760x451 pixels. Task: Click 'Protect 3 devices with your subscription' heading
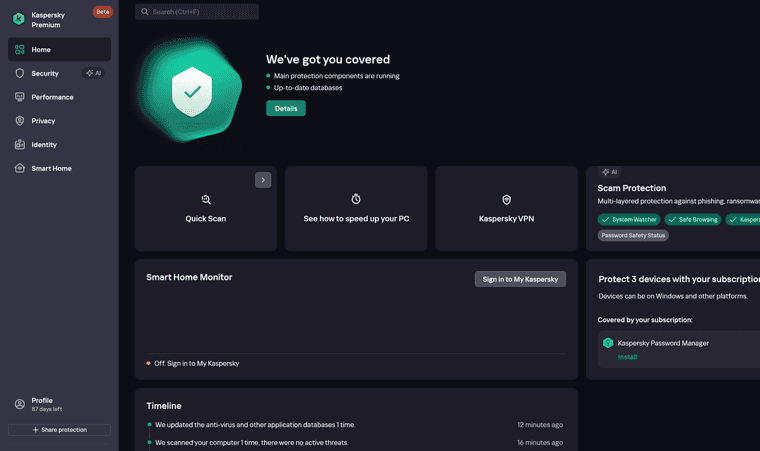[679, 279]
